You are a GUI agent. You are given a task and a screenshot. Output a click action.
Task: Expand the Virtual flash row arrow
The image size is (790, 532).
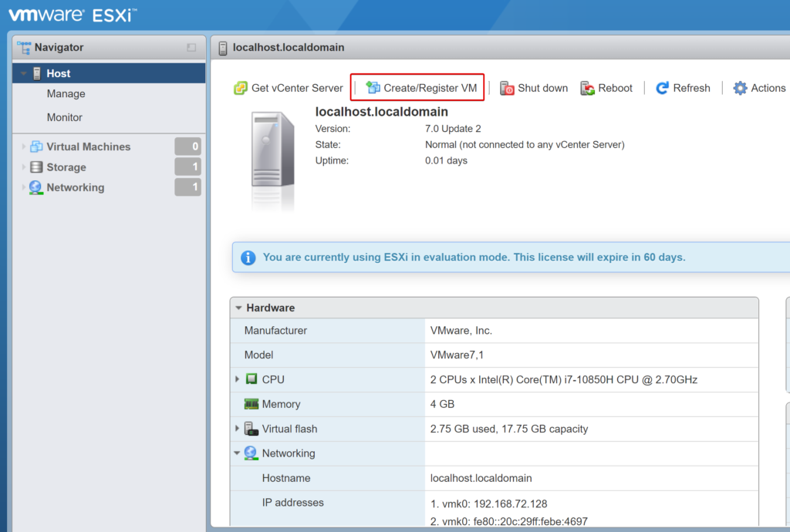click(x=237, y=429)
